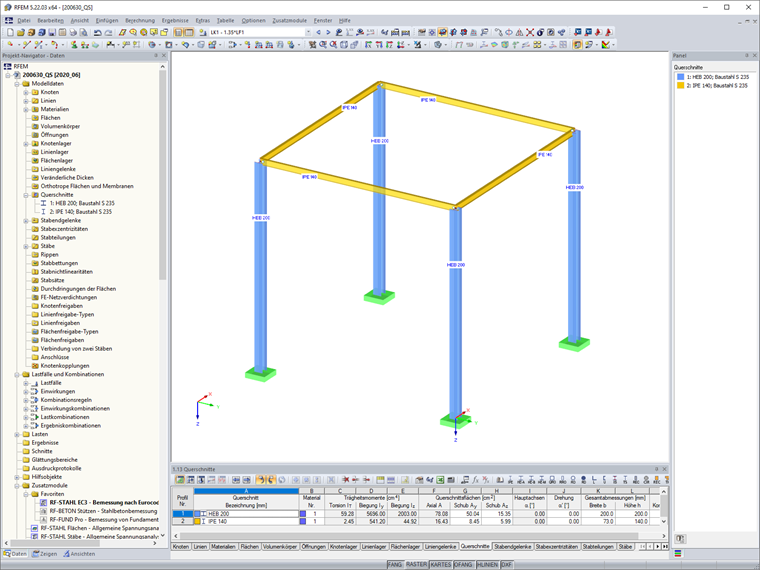The height and width of the screenshot is (570, 760).
Task: Open a file with the folder toolbar icon
Action: (x=20, y=32)
